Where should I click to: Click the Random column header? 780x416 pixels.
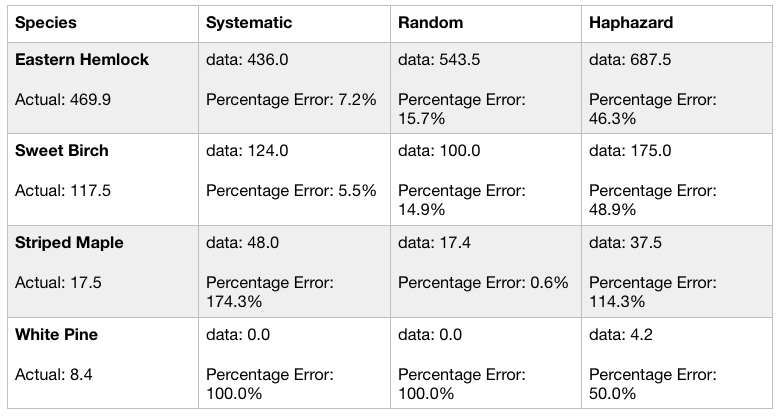point(432,22)
